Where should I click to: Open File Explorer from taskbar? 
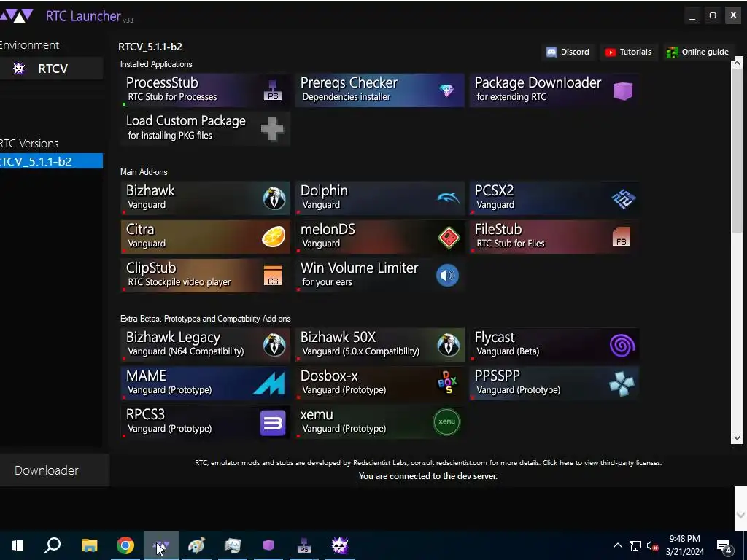pyautogui.click(x=89, y=545)
